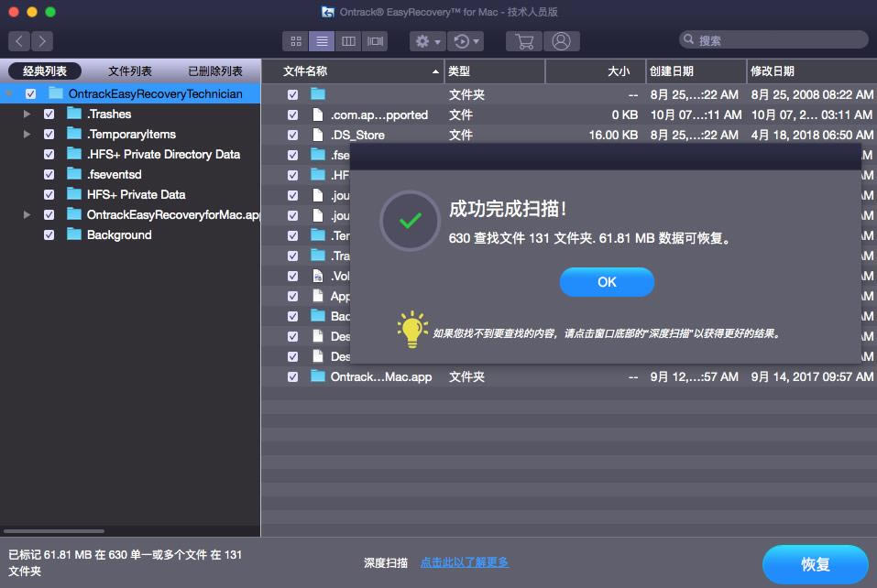
Task: Switch to cover flow view
Action: (375, 41)
